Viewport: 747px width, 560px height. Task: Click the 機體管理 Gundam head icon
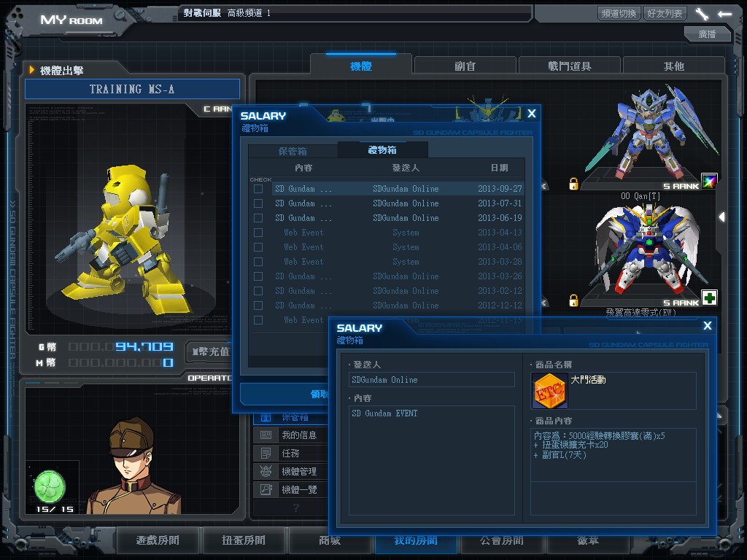click(x=266, y=471)
